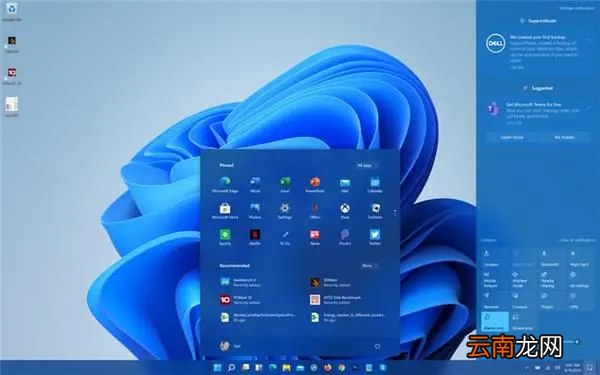Screen dimensions: 600x375
Task: Open Recycle Bin on the desktop
Action: [x=12, y=12]
